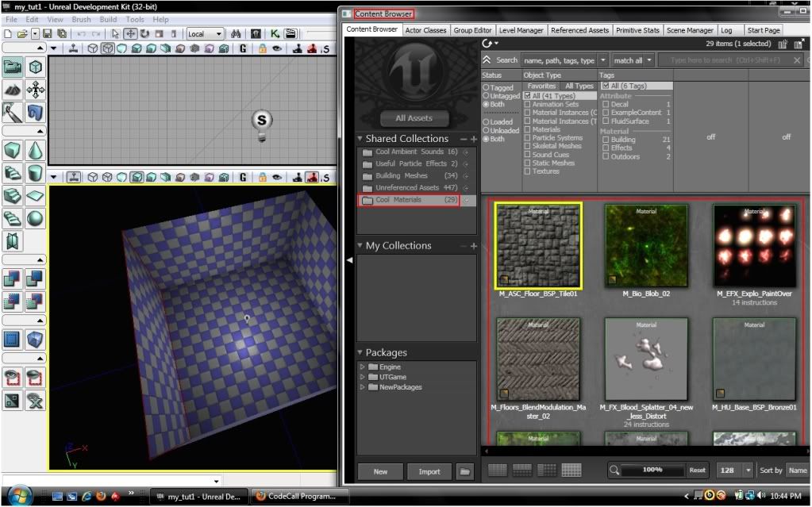Click Reset next to the zoom slider
Image resolution: width=812 pixels, height=507 pixels.
pyautogui.click(x=697, y=471)
